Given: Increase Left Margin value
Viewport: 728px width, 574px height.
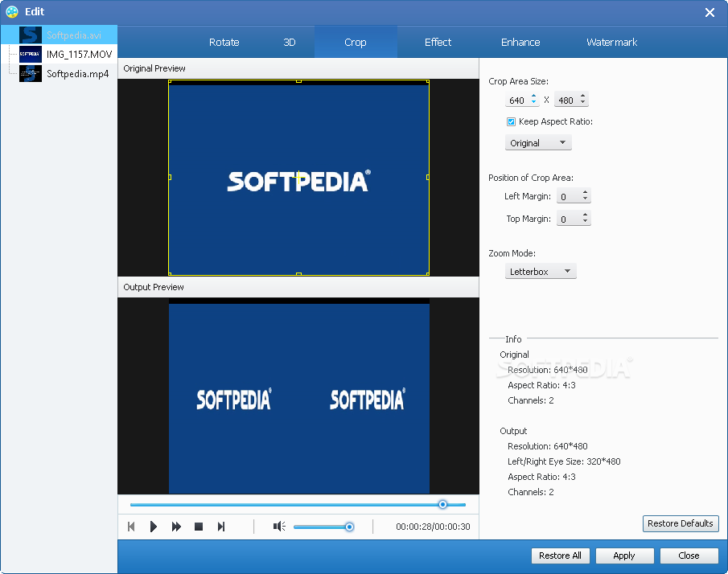Looking at the screenshot, I should pyautogui.click(x=586, y=193).
